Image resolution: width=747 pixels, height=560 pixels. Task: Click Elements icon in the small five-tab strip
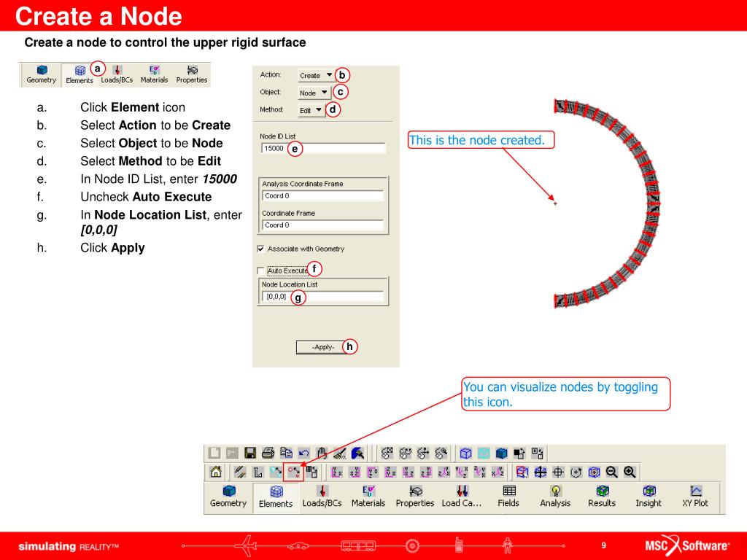[x=80, y=75]
